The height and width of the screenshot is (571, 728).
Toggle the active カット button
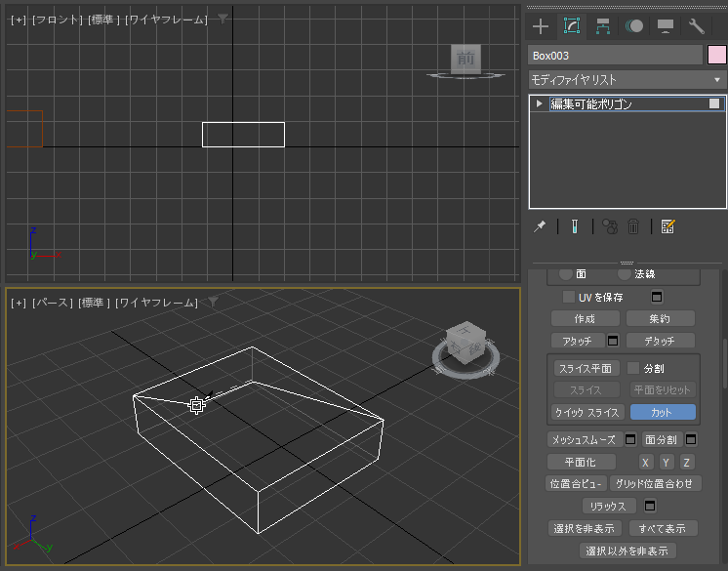click(x=663, y=412)
